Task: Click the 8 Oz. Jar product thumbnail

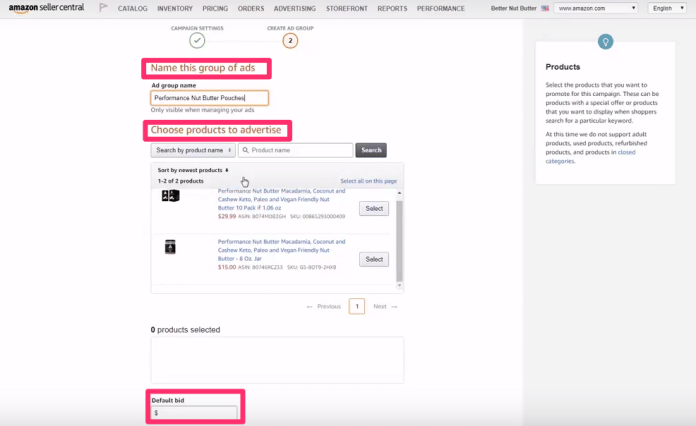Action: click(170, 247)
